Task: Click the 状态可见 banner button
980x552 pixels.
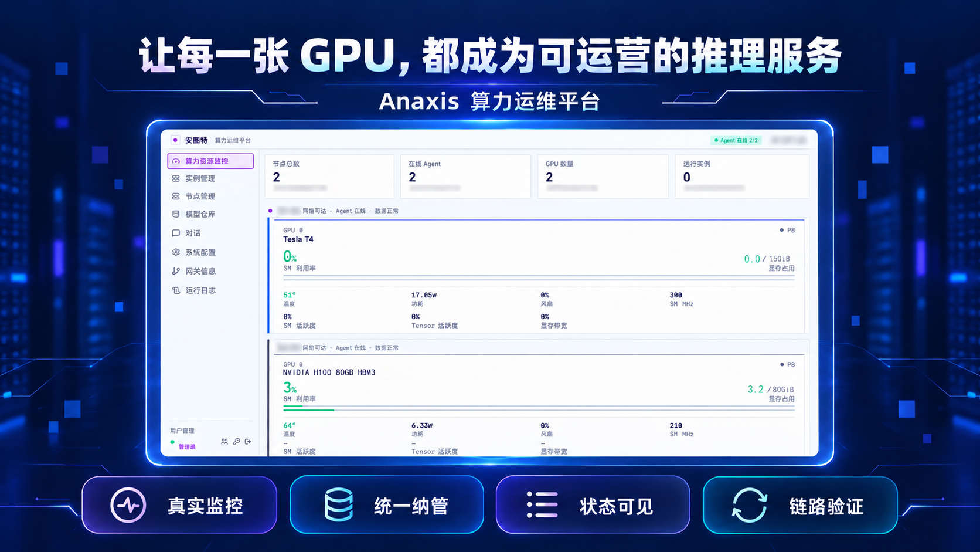Action: point(593,504)
